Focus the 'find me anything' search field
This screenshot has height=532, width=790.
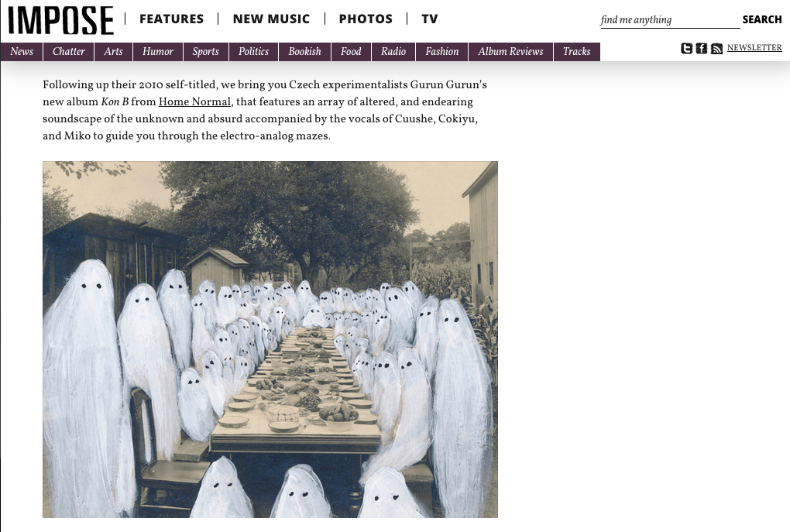(x=670, y=20)
